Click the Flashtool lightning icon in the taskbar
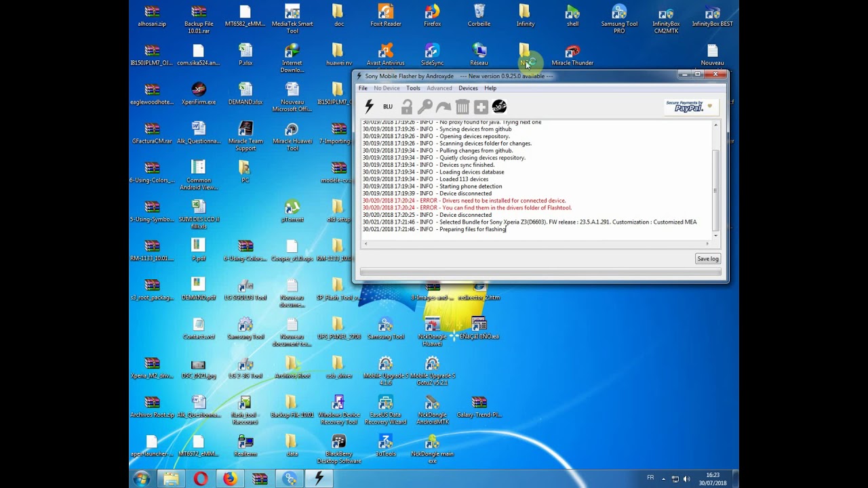Screen dimensions: 868x488 319,479
